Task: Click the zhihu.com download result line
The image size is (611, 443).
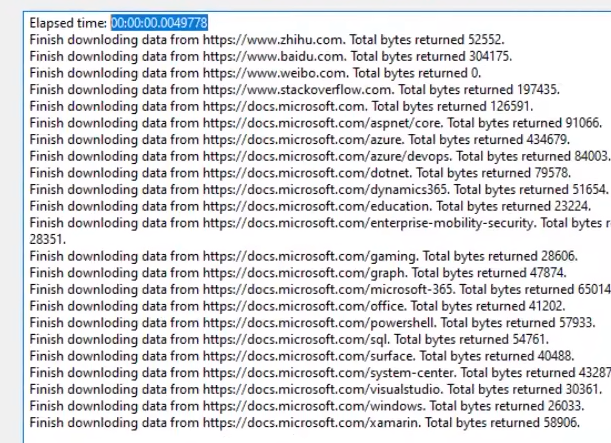Action: [267, 40]
